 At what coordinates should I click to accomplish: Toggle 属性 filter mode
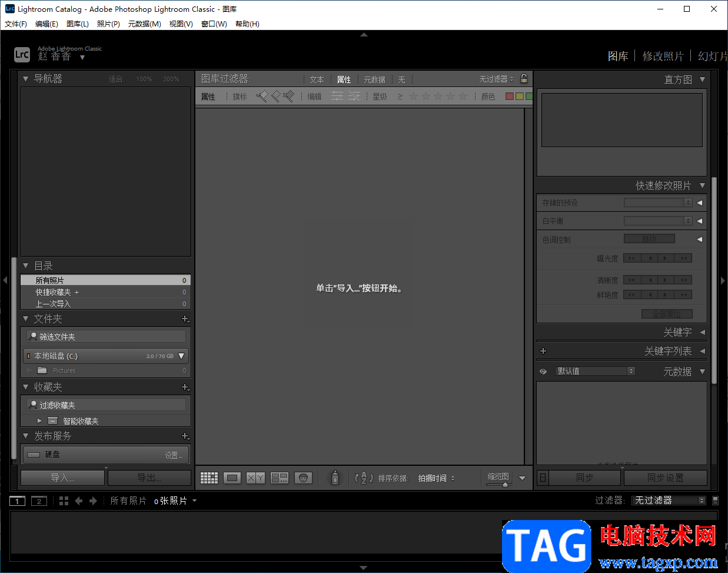pos(344,80)
